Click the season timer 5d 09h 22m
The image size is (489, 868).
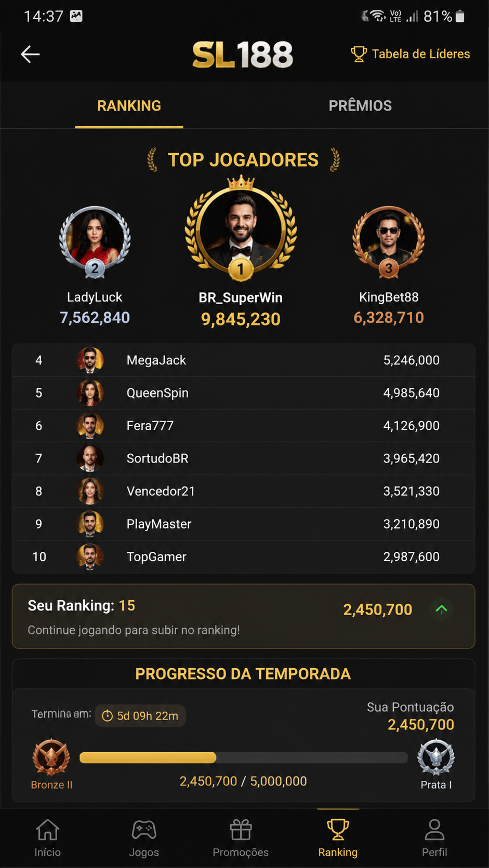click(140, 716)
